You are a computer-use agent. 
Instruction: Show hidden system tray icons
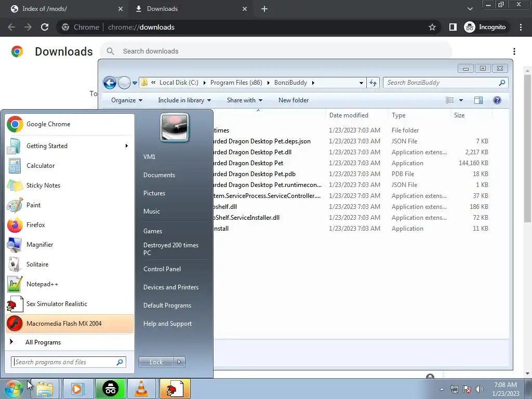(442, 389)
